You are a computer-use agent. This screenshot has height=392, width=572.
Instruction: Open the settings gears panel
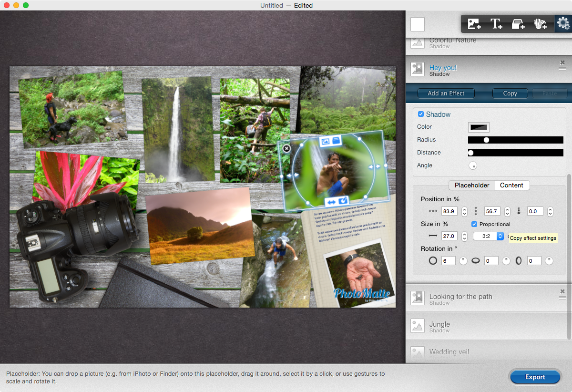pos(563,24)
